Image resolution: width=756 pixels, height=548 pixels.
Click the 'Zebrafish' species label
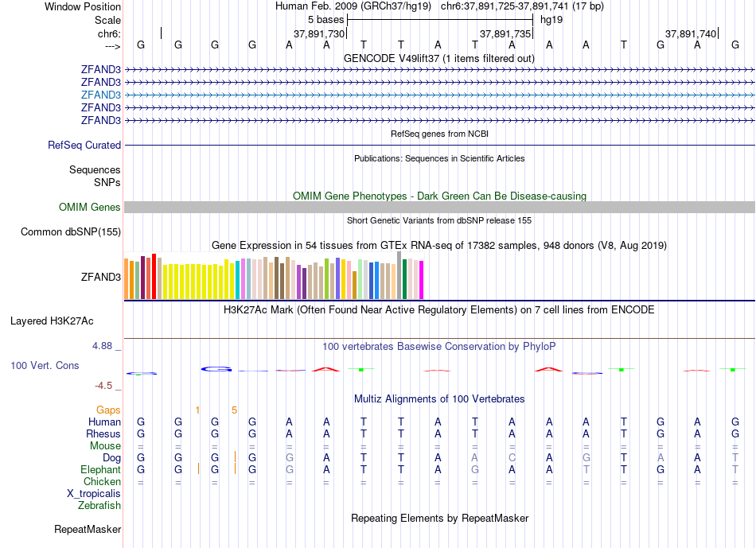coord(99,506)
